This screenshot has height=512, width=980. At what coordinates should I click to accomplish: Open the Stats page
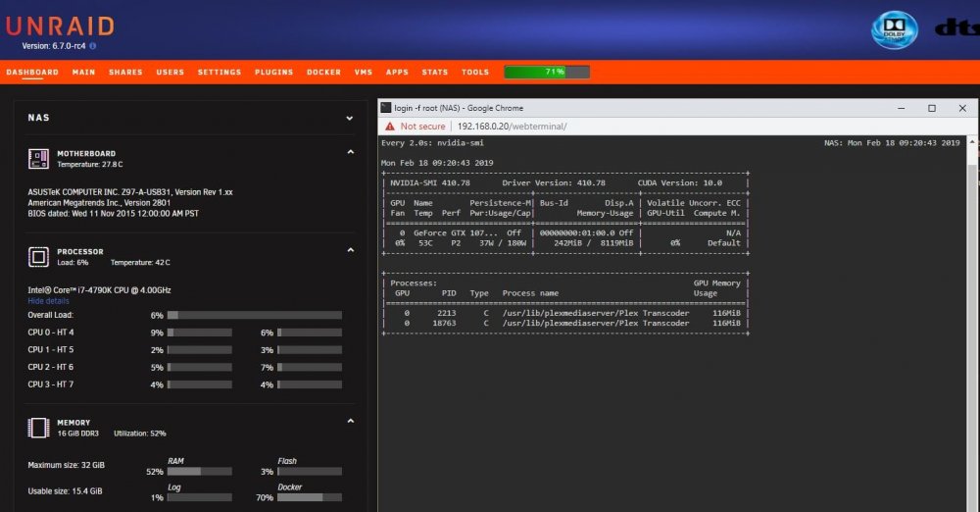[x=435, y=72]
